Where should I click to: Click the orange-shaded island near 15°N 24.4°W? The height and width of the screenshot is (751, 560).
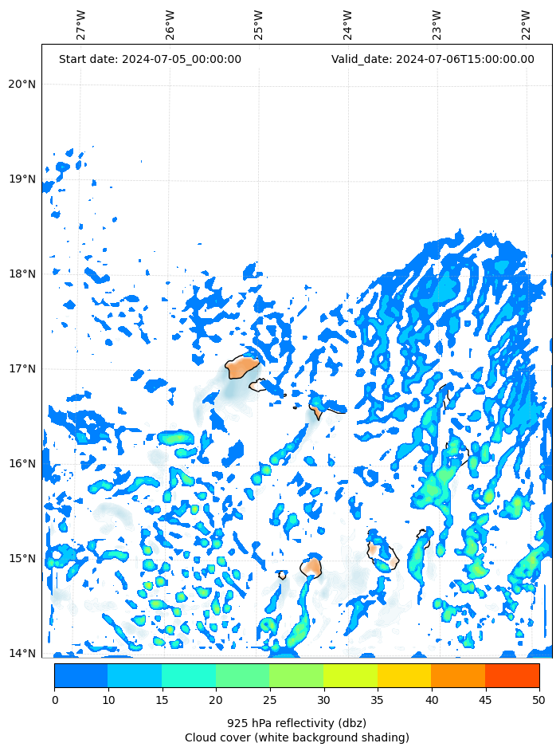[x=311, y=567]
